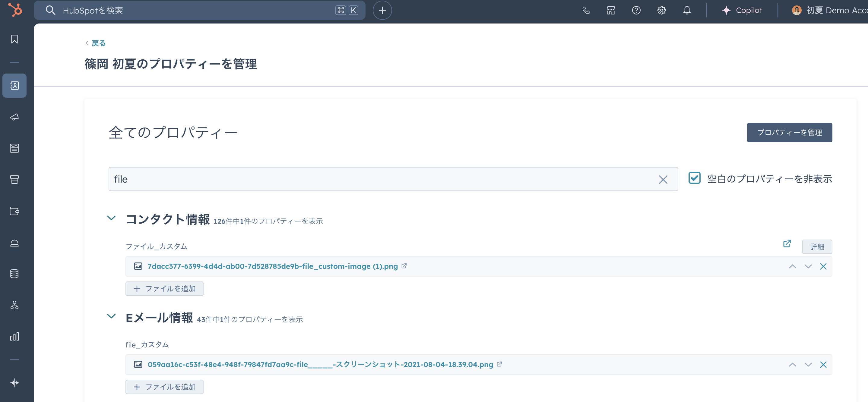
Task: Remove the 059aa16c スクリーンショット file
Action: point(823,365)
